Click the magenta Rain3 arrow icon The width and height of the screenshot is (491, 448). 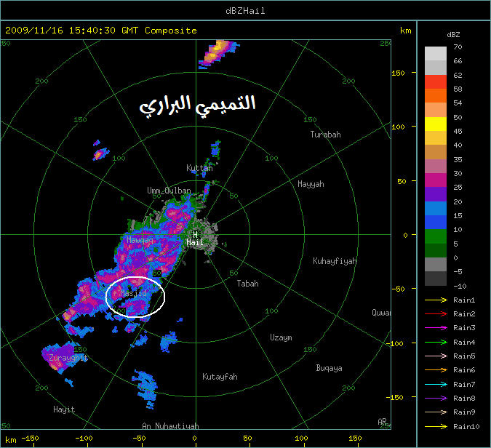pyautogui.click(x=436, y=328)
